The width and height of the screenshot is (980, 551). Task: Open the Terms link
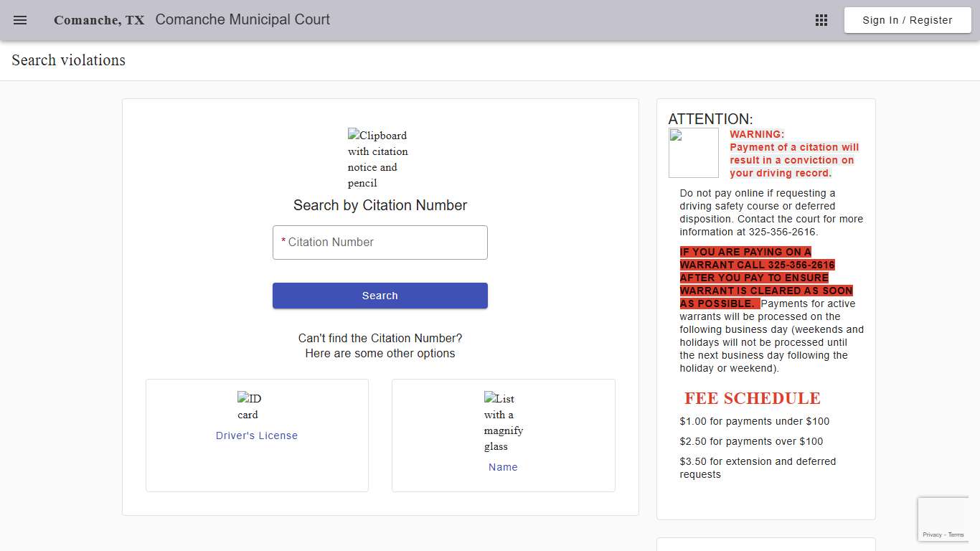(x=956, y=534)
